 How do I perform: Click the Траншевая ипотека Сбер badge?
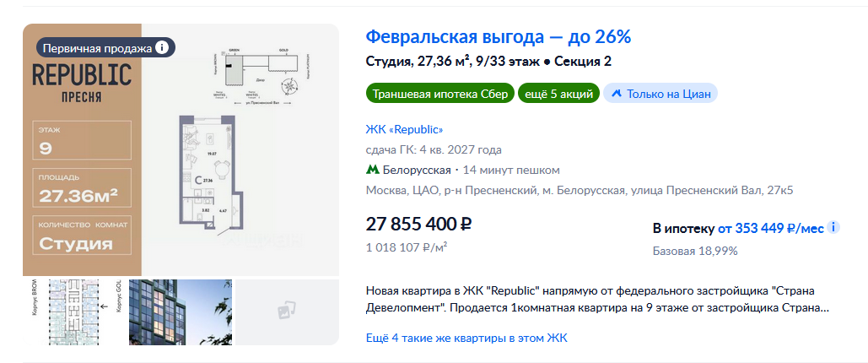point(440,94)
